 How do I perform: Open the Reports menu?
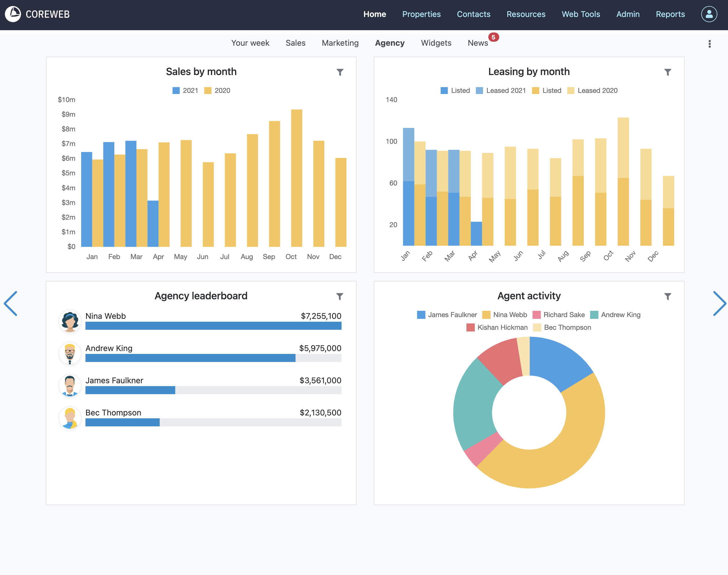tap(670, 14)
